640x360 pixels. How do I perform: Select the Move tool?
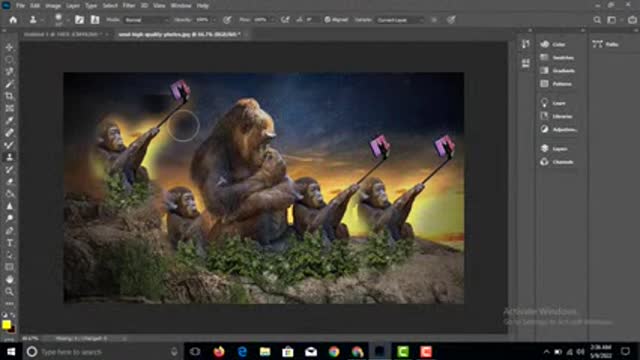[x=9, y=47]
